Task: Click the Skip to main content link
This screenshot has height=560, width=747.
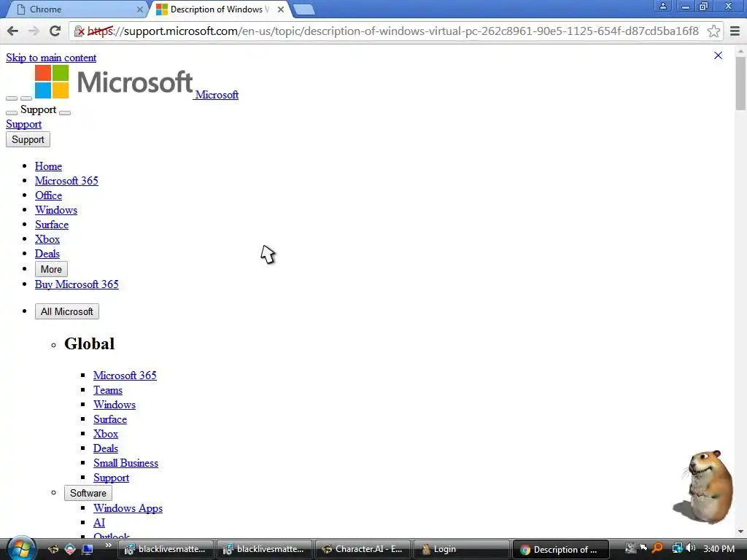Action: (x=51, y=58)
